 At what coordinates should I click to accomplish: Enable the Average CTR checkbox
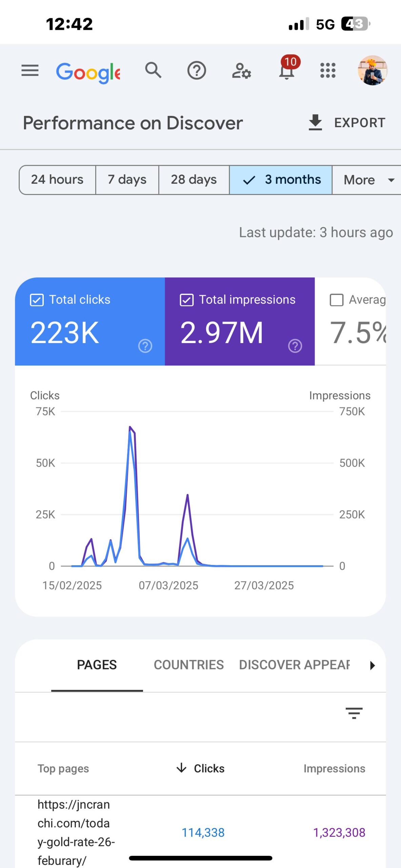337,300
